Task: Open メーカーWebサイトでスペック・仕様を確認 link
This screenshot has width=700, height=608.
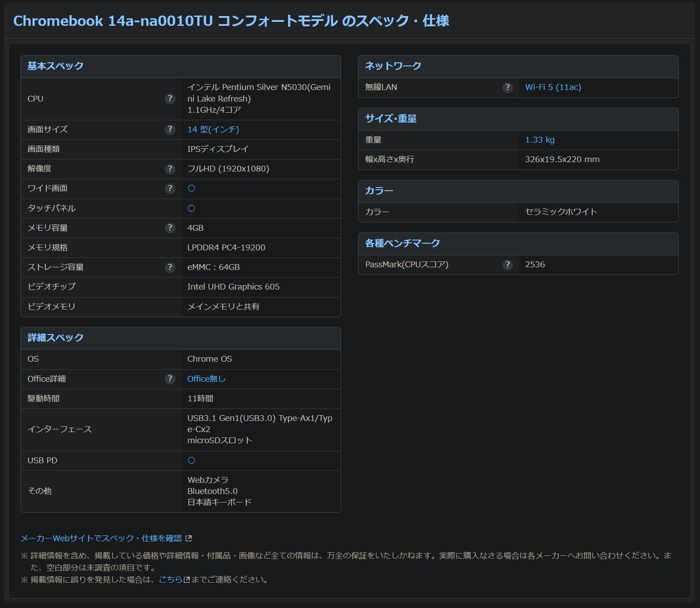Action: point(101,539)
